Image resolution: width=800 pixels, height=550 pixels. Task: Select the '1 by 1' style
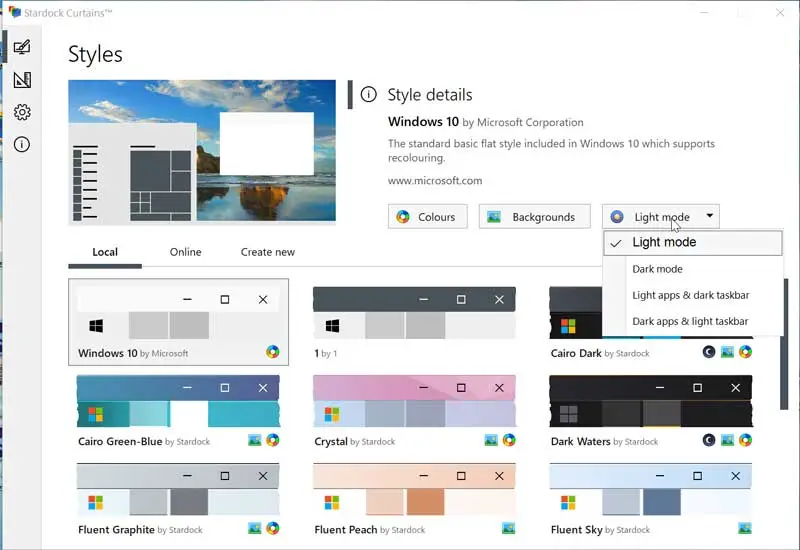414,322
